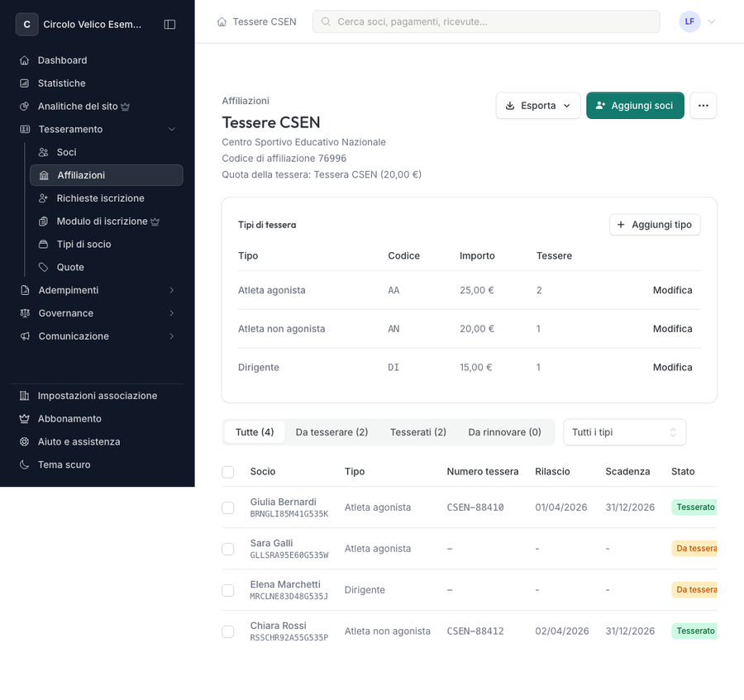Click the Richieste iscrizione user-plus icon
Viewport: 744px width, 700px height.
pos(43,198)
